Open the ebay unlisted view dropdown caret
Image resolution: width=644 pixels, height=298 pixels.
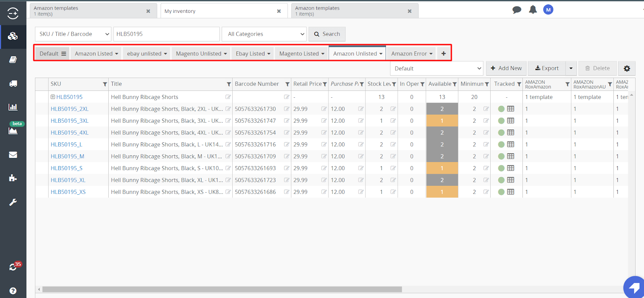coord(165,54)
